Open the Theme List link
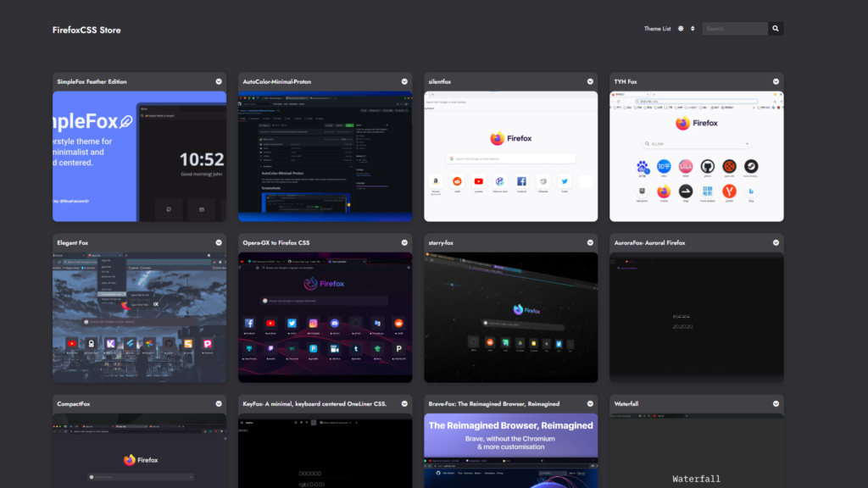Viewport: 868px width, 488px height. (x=657, y=29)
